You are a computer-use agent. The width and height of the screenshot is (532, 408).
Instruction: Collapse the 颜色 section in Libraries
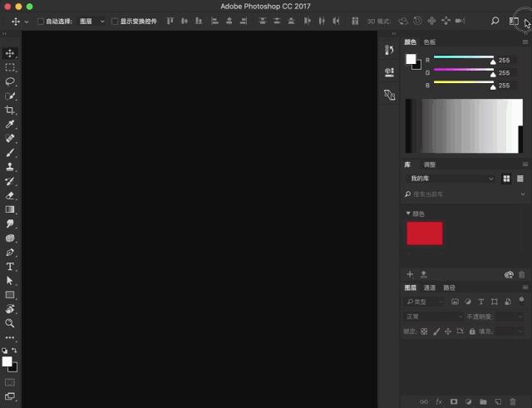pos(408,214)
